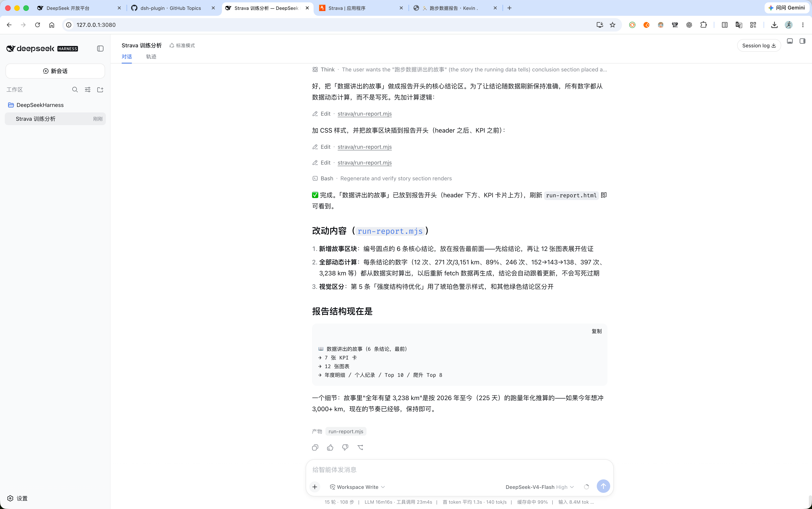Switch to the 轨迹 tab
The width and height of the screenshot is (812, 509).
[x=151, y=57]
